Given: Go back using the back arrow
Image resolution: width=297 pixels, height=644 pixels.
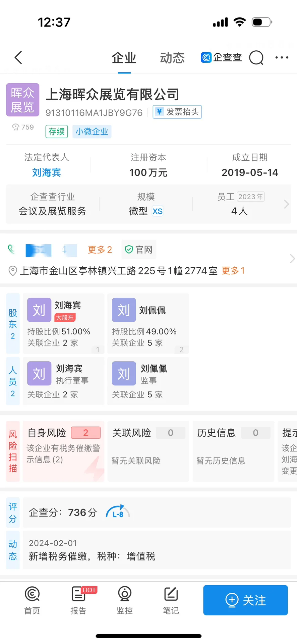Looking at the screenshot, I should pos(19,58).
